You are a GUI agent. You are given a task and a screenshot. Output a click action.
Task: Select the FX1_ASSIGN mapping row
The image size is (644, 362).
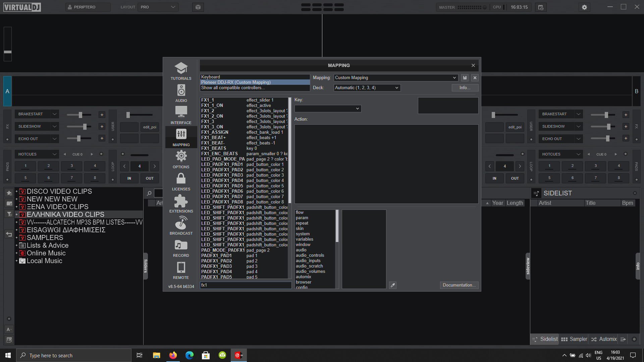pos(244,132)
